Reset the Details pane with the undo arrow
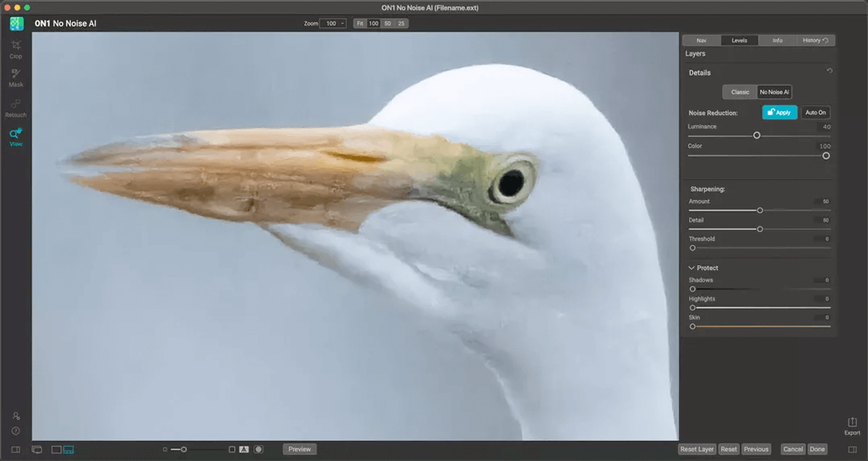The width and height of the screenshot is (868, 461). point(829,71)
